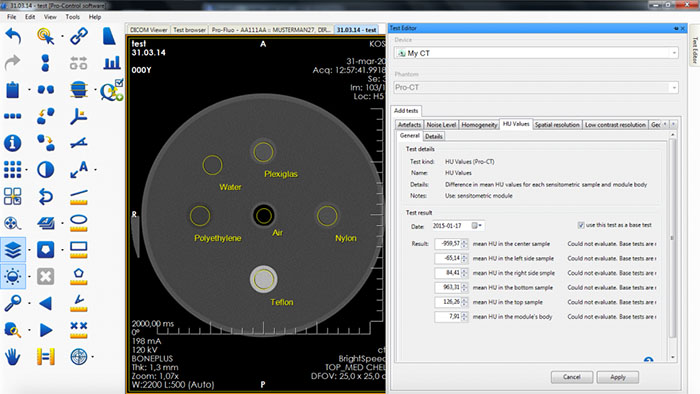Select the Noise Level test tab
The height and width of the screenshot is (394, 700).
tap(441, 124)
